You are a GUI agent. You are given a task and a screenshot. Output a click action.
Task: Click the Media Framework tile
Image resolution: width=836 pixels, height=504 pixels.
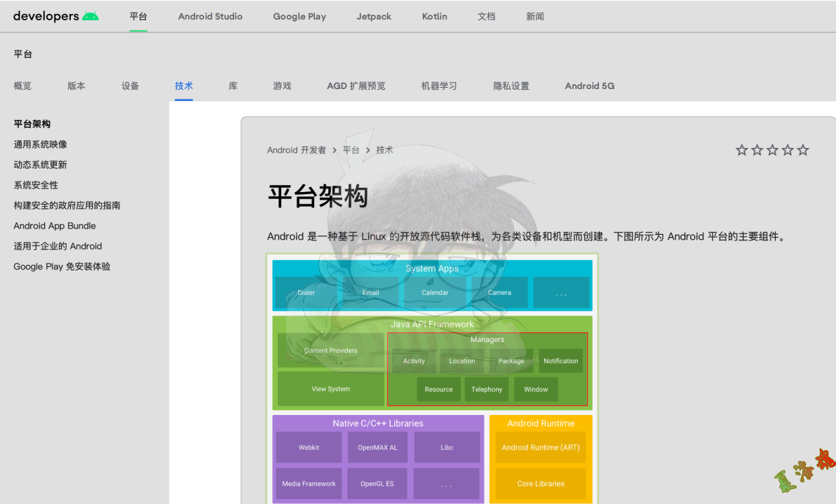coord(309,483)
